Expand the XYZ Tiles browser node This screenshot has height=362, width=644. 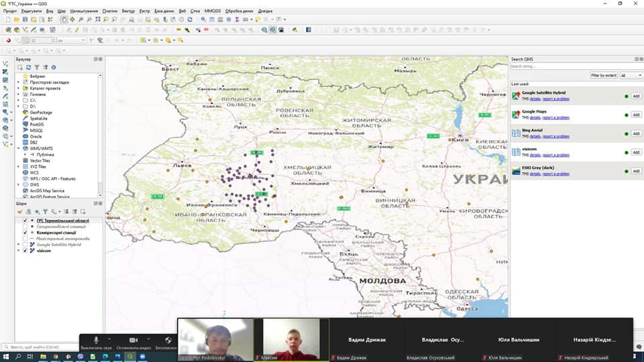(x=18, y=167)
